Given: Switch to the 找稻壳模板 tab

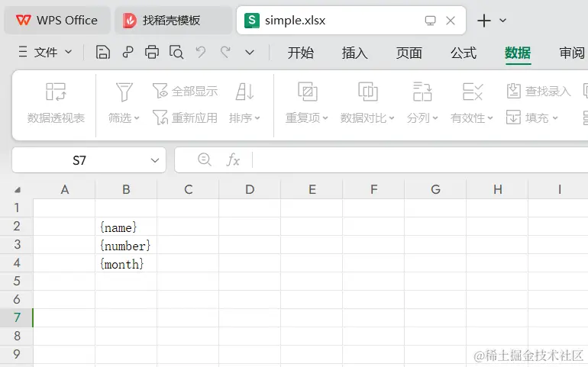Looking at the screenshot, I should click(173, 21).
